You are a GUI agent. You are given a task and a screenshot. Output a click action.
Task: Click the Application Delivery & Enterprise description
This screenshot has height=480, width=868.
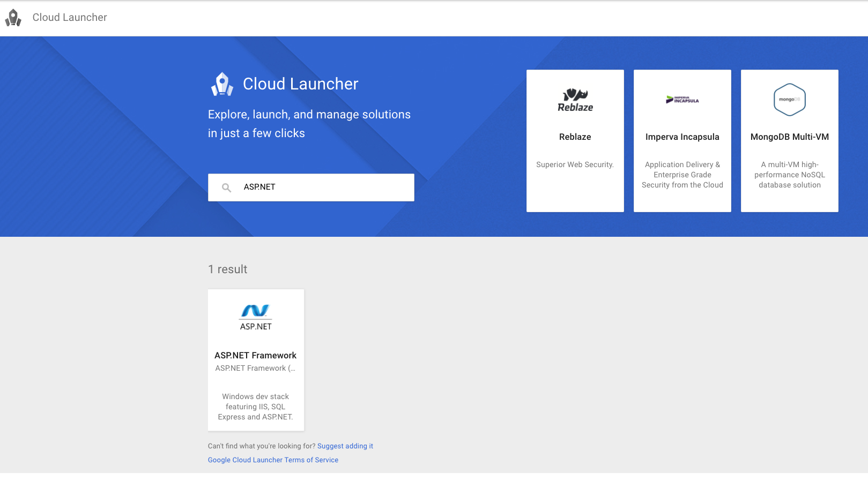point(682,175)
